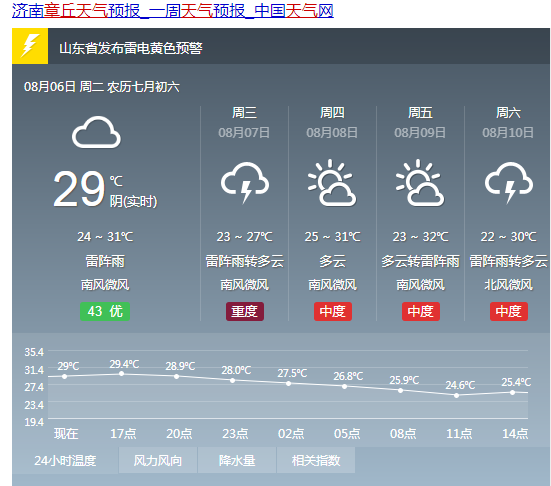551x486 pixels.
Task: Click the 08点 25.9℃ chart point
Action: [x=401, y=390]
